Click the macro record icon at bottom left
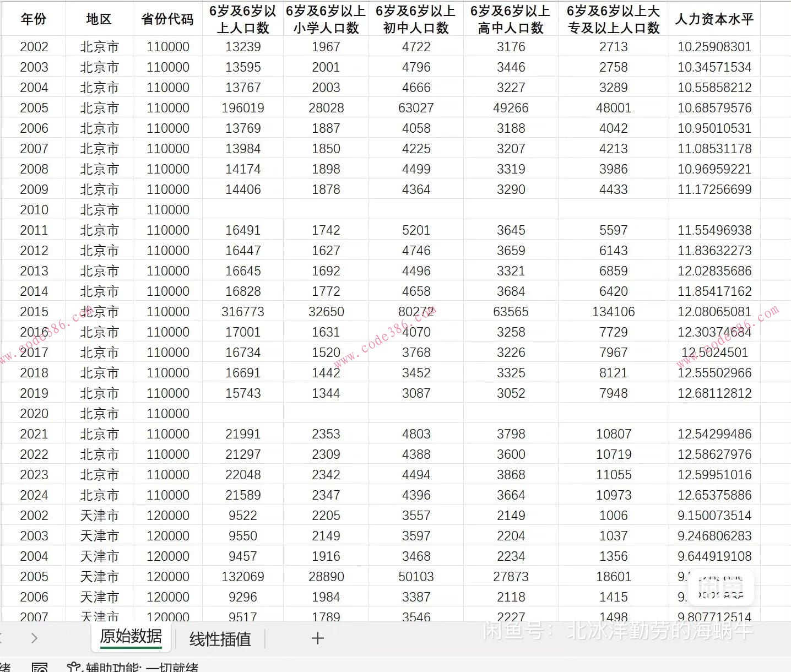Viewport: 791px width, 672px height. tap(40, 668)
